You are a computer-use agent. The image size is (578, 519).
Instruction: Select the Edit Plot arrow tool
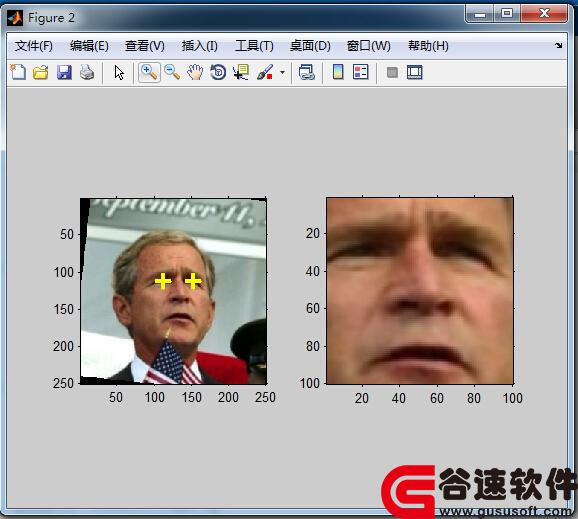119,72
